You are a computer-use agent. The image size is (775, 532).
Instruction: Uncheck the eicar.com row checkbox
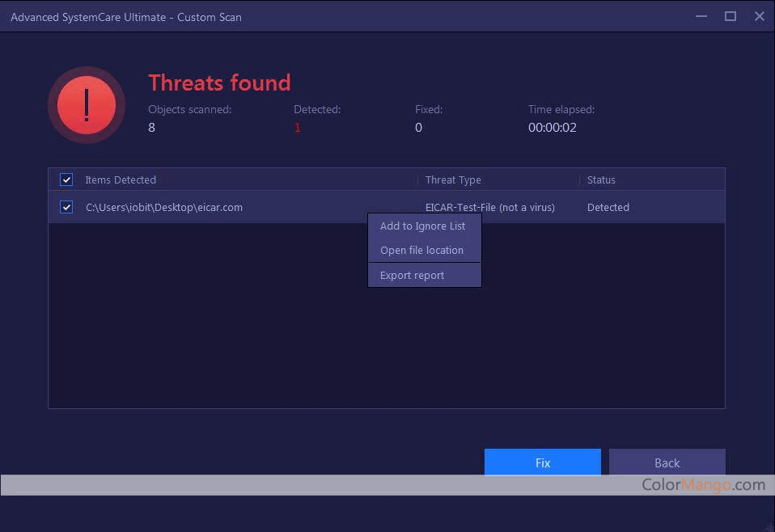coord(66,207)
